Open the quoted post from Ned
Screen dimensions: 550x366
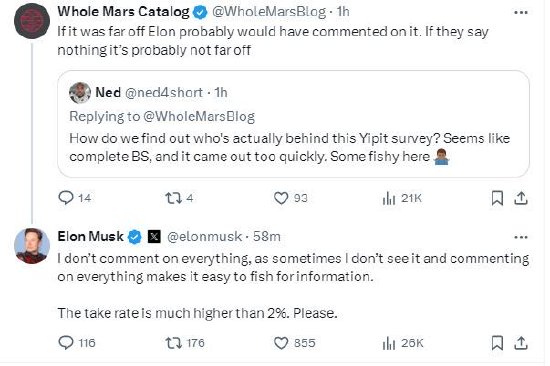click(293, 124)
